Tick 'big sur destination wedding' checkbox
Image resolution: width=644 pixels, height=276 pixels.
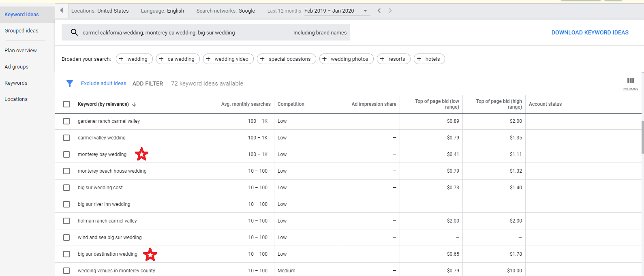(x=66, y=254)
